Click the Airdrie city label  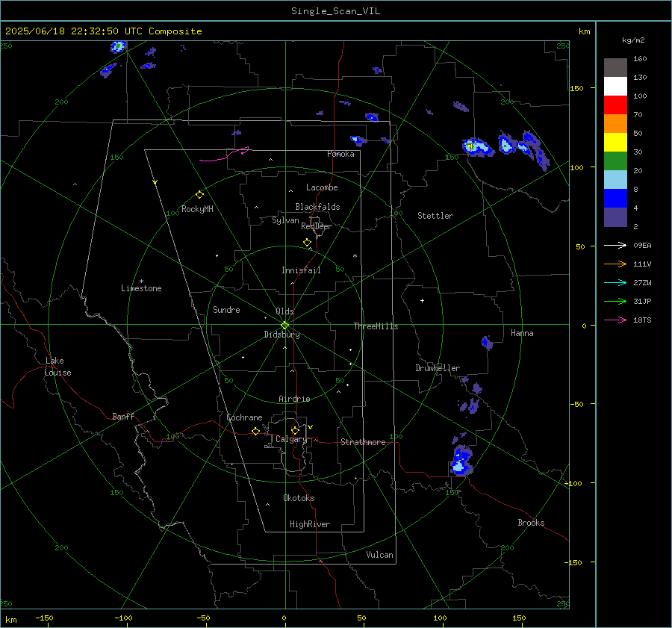(294, 399)
